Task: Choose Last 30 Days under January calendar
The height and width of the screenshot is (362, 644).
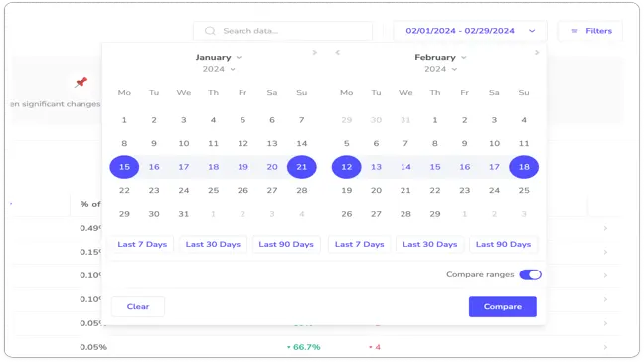Action: 213,244
